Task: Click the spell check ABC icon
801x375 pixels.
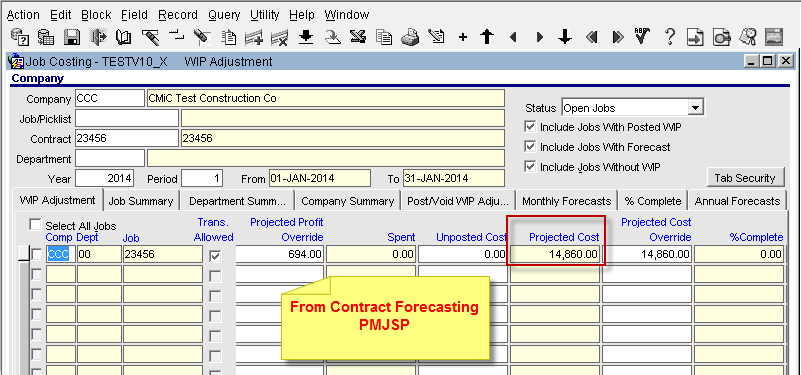Action: click(x=641, y=37)
